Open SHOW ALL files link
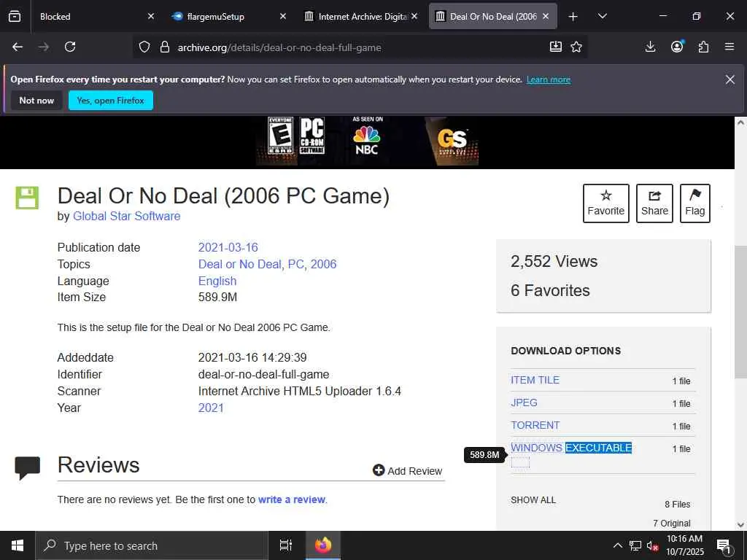Screen dimensions: 747x560 pos(533,500)
